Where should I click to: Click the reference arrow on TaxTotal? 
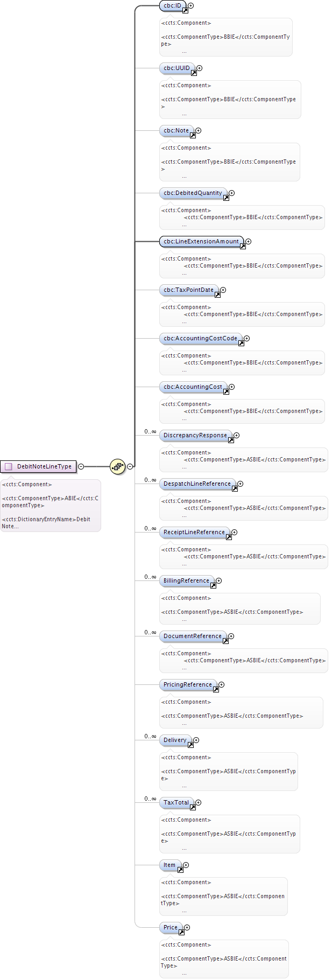(193, 807)
